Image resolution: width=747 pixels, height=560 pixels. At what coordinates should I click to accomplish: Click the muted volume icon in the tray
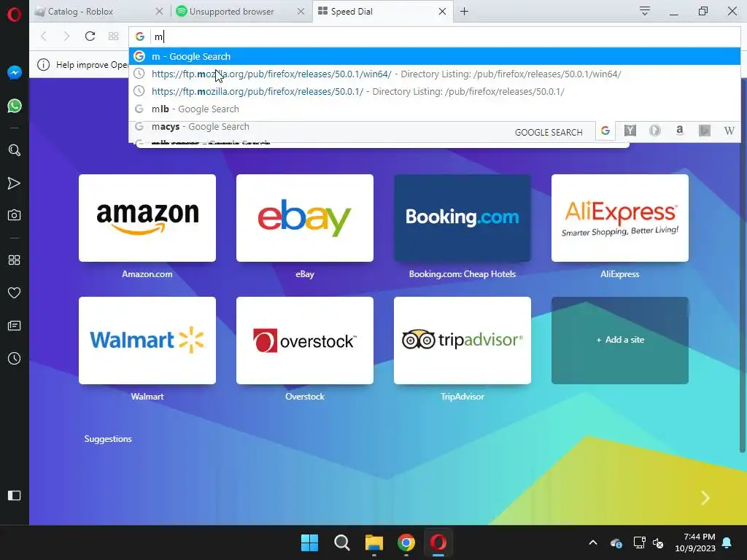[x=659, y=542]
